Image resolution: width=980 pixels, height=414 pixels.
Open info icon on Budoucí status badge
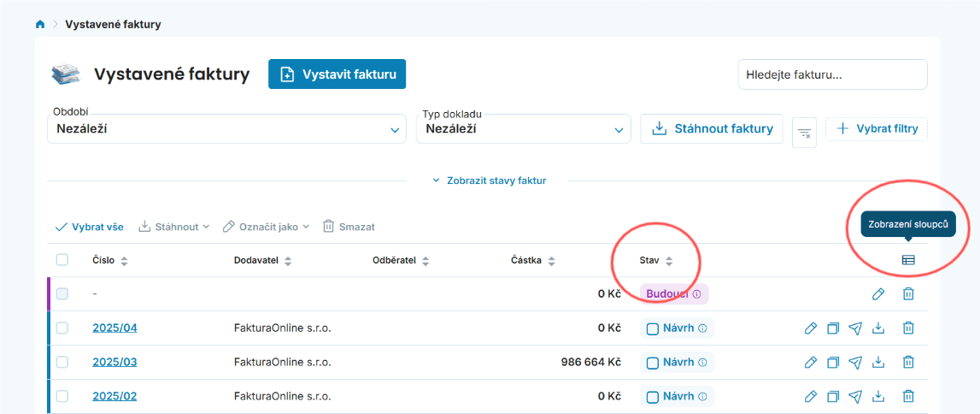(696, 294)
